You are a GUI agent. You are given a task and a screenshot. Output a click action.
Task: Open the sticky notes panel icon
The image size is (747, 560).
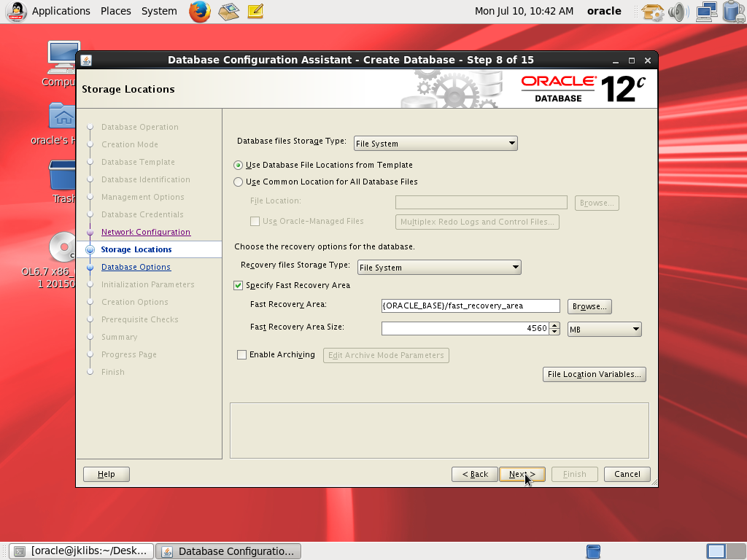[x=255, y=11]
